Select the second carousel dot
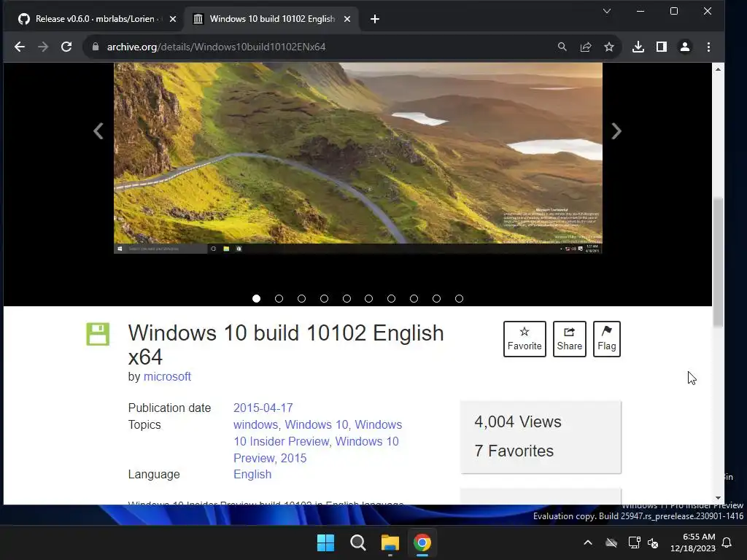 pos(279,298)
